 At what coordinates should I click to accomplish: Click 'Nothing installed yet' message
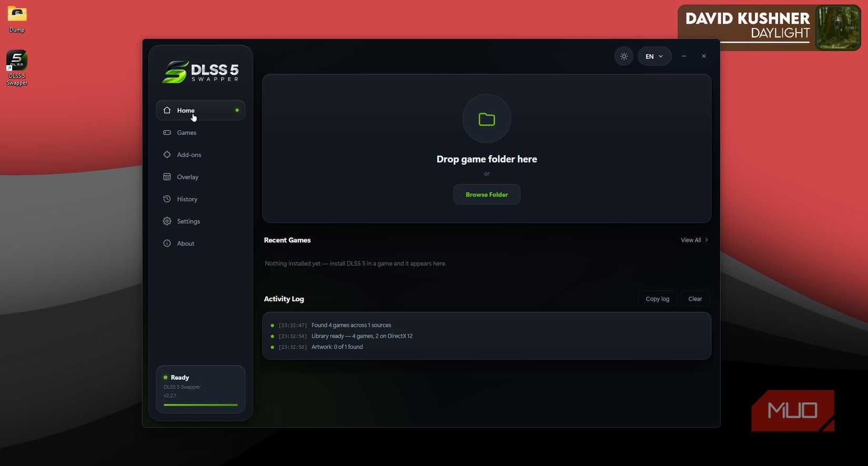click(x=356, y=264)
